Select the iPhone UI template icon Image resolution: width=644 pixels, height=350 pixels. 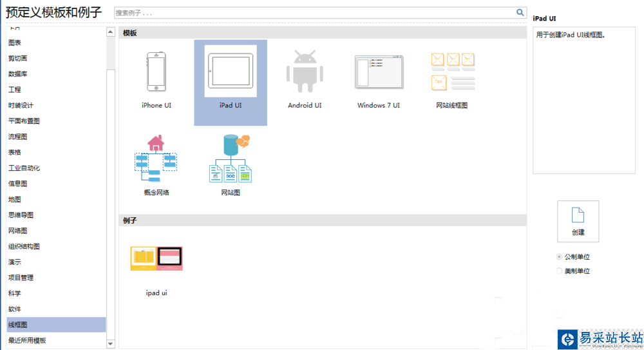click(x=156, y=72)
